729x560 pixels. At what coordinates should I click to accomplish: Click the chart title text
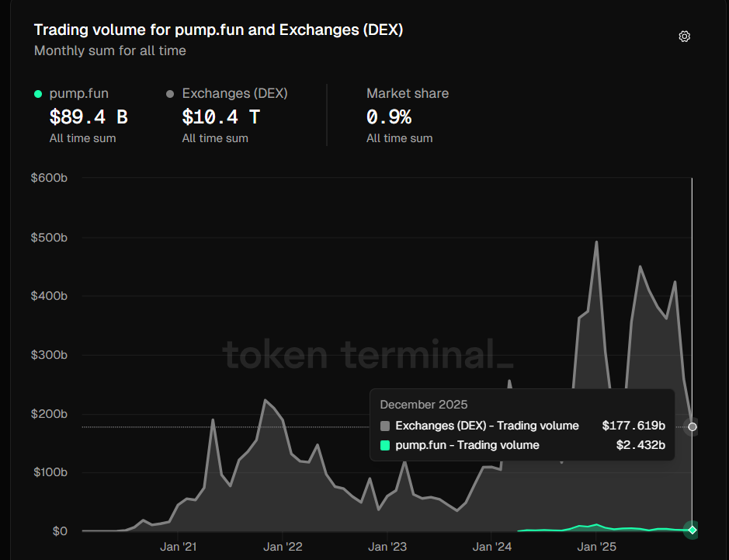click(x=218, y=30)
